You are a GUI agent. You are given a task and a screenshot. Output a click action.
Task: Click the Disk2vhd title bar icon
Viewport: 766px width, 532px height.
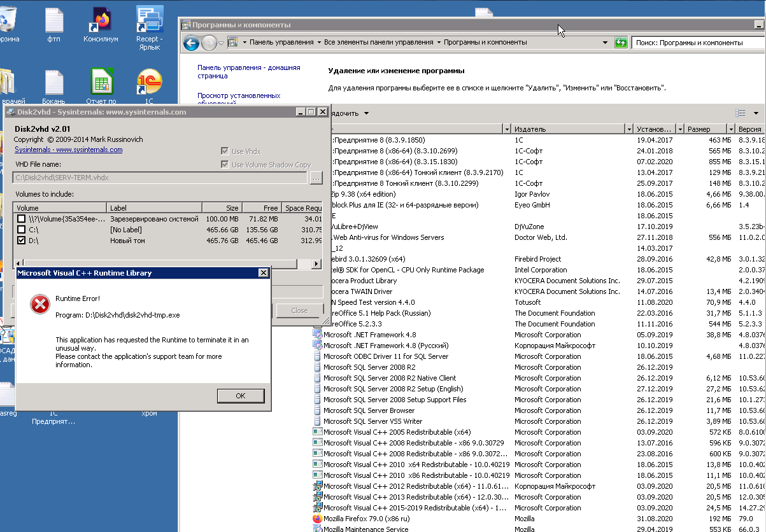point(11,112)
